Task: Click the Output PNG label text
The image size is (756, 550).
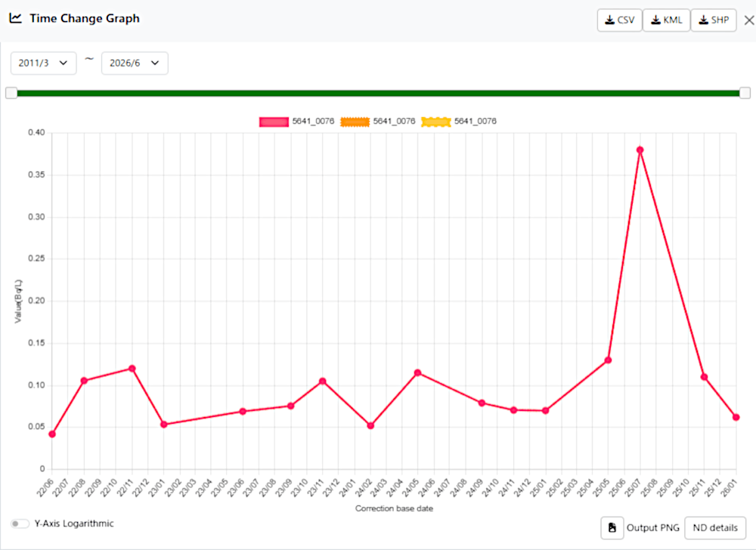Action: (653, 528)
